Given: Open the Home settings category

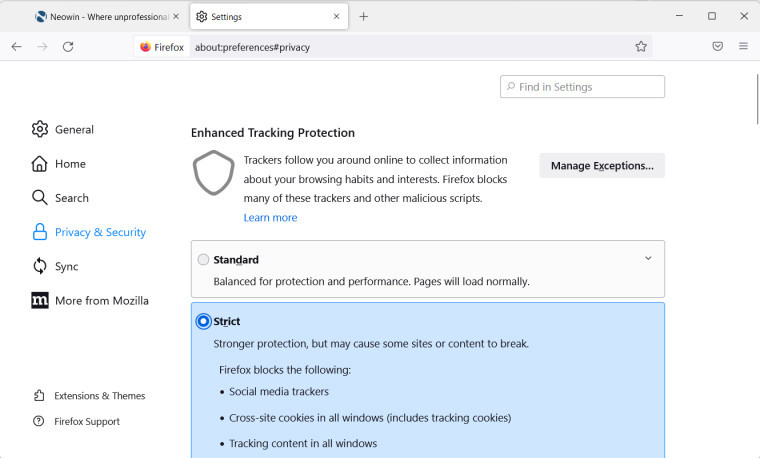Looking at the screenshot, I should pos(70,164).
